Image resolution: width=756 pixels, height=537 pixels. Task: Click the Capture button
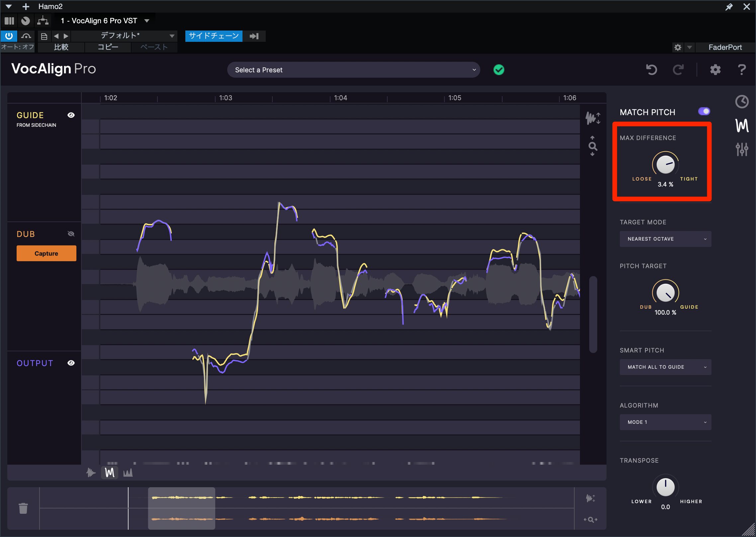click(47, 253)
